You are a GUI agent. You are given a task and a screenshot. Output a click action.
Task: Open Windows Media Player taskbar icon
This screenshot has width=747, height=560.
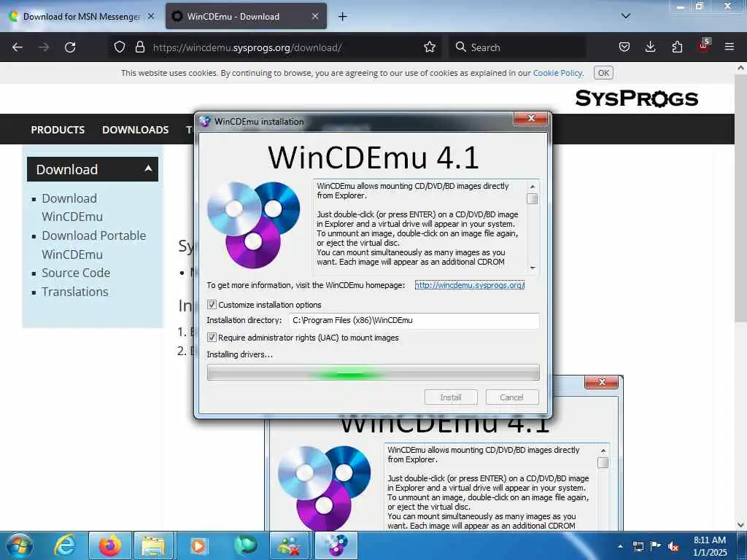[x=198, y=545]
